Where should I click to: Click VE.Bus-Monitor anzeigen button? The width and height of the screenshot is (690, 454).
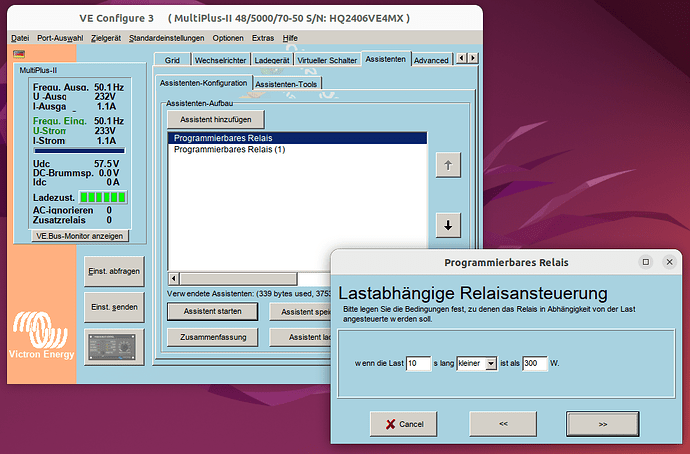pyautogui.click(x=80, y=236)
